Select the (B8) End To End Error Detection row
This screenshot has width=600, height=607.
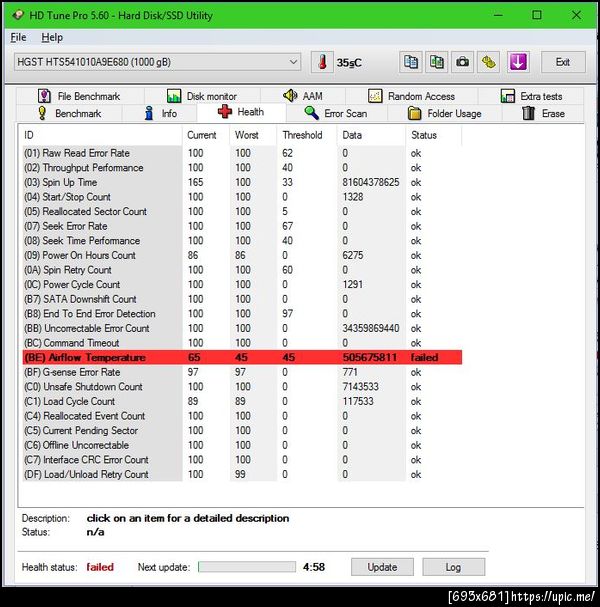[242, 314]
